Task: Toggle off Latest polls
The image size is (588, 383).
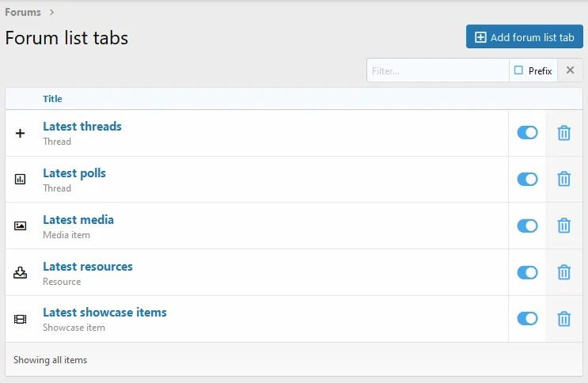Action: pyautogui.click(x=527, y=180)
